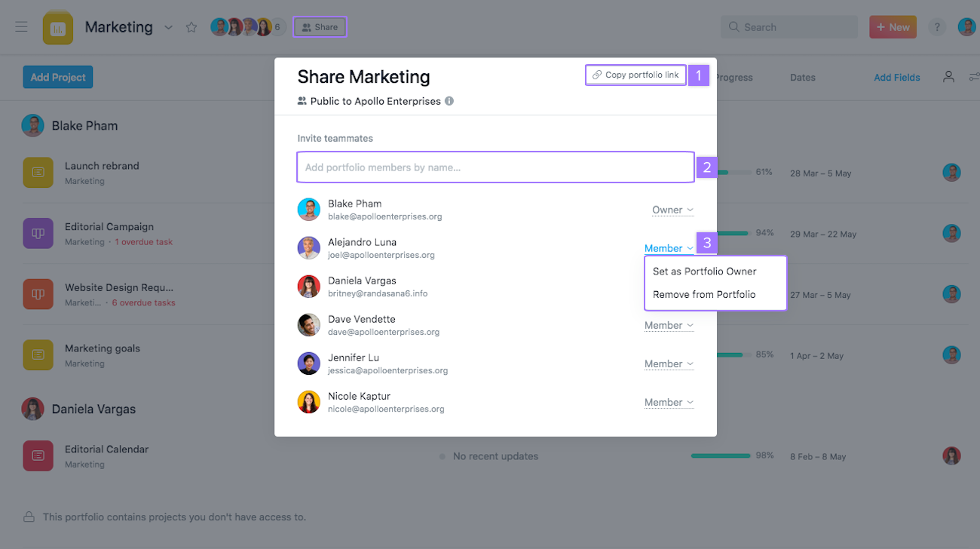Open the Editorial Campaign project icon
980x549 pixels.
coord(38,233)
